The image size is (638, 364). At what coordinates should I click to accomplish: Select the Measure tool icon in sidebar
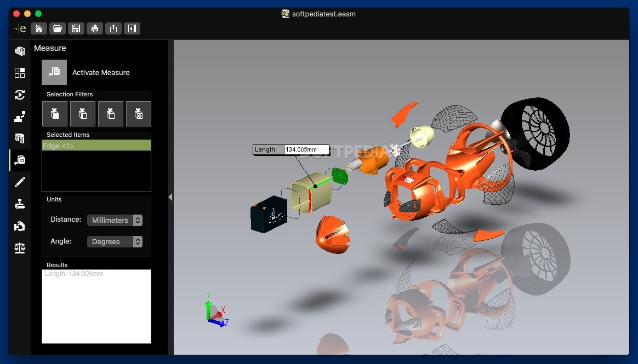pyautogui.click(x=20, y=160)
